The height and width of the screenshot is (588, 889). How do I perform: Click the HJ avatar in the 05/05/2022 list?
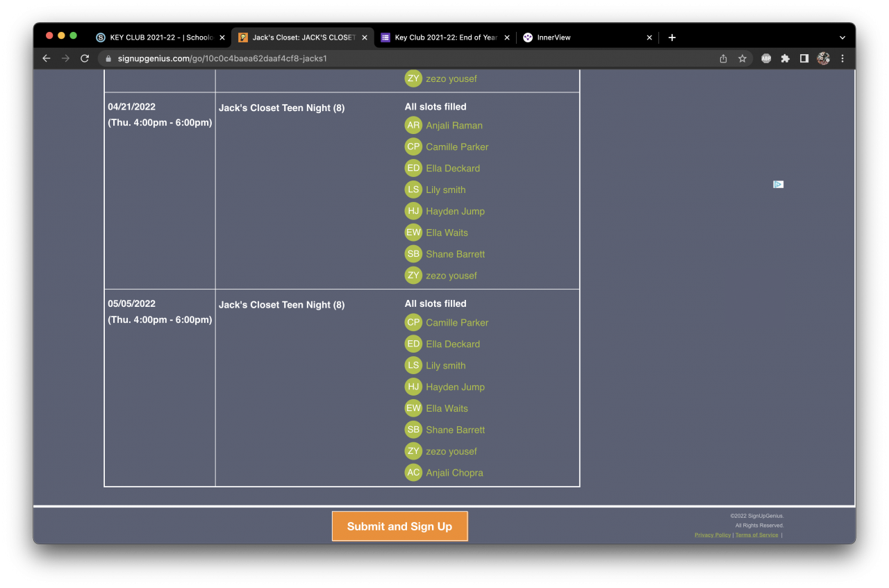coord(413,387)
